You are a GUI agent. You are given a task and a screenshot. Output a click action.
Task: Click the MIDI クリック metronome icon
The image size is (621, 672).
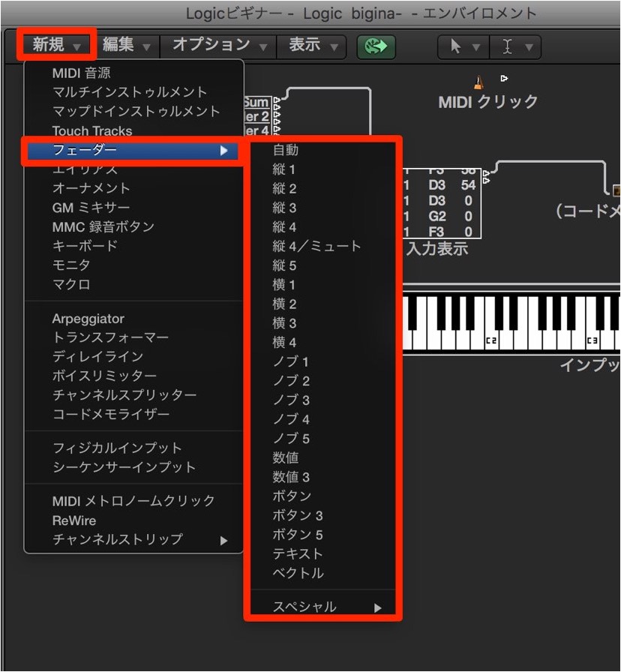coord(478,82)
